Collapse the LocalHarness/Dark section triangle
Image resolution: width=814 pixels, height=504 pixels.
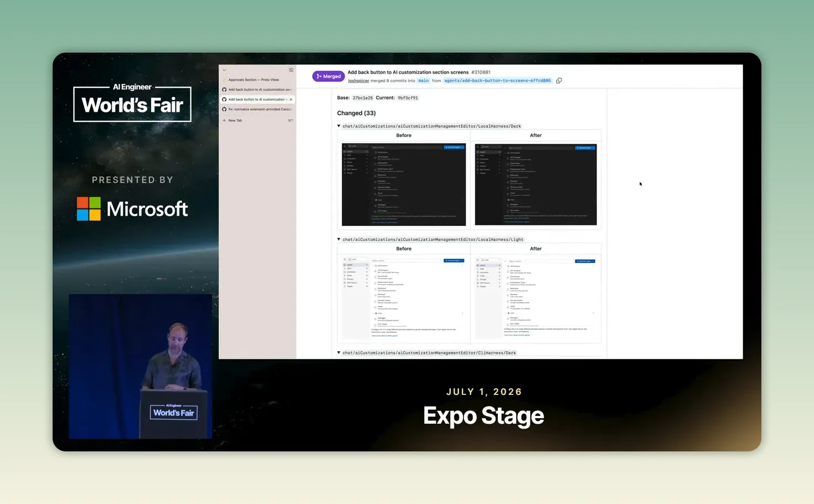[x=339, y=126]
